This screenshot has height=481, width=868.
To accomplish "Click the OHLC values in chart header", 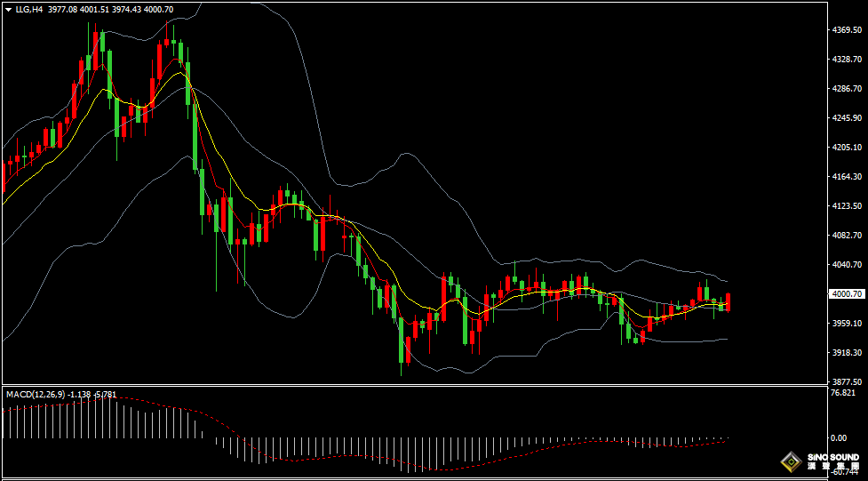I will [x=111, y=9].
